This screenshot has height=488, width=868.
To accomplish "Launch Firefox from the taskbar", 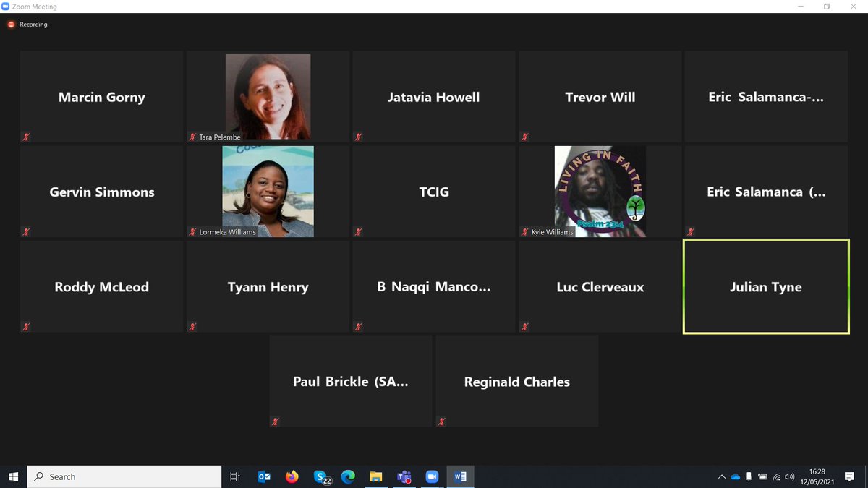I will pos(292,476).
